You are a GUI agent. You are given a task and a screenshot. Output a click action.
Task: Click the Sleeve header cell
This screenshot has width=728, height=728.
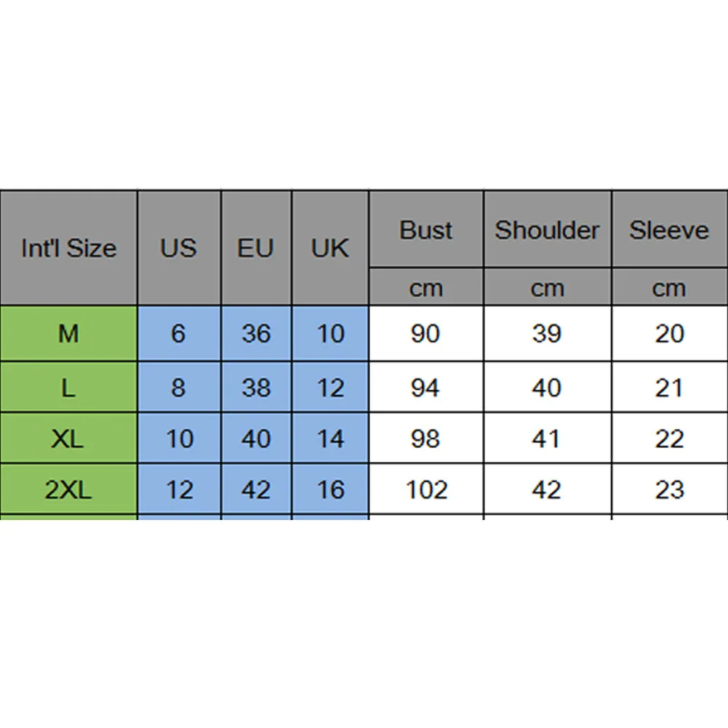(x=670, y=229)
